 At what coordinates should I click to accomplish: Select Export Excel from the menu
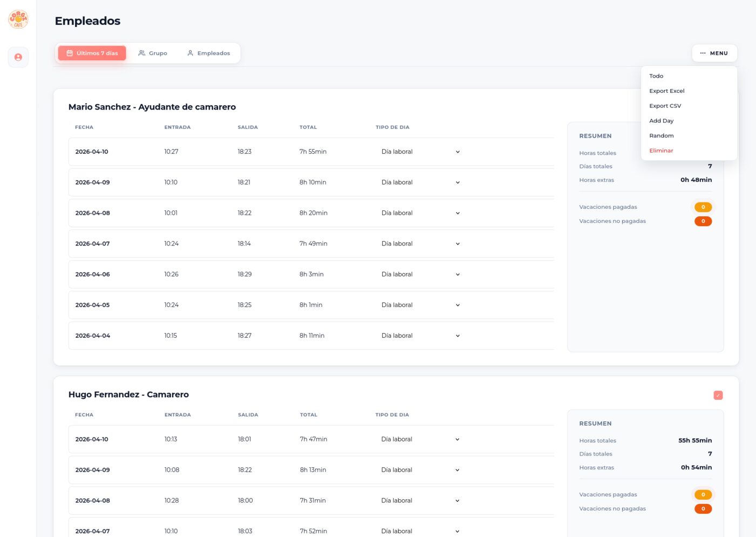(x=666, y=91)
